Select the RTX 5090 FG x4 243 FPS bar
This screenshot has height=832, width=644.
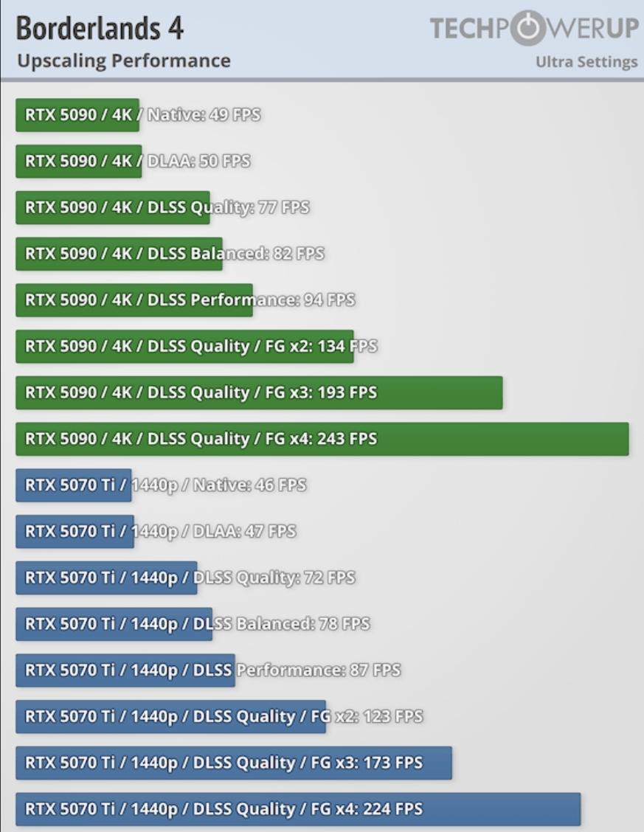coord(322,439)
